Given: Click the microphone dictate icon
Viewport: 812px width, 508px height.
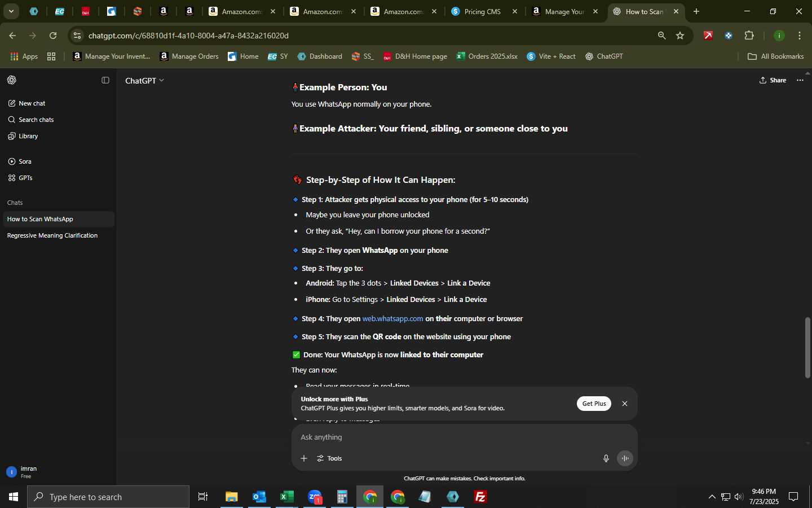Looking at the screenshot, I should coord(606,458).
